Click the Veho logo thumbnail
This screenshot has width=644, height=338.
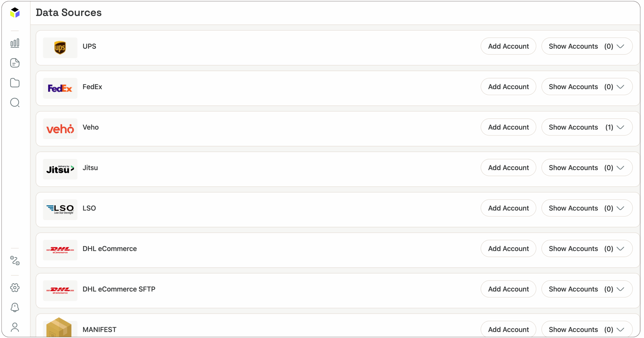coord(60,129)
